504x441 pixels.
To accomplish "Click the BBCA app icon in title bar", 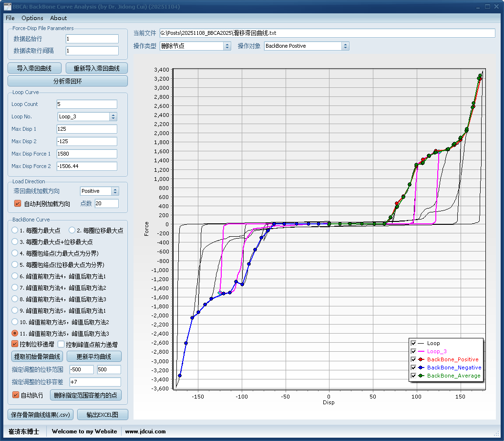I will click(x=8, y=7).
